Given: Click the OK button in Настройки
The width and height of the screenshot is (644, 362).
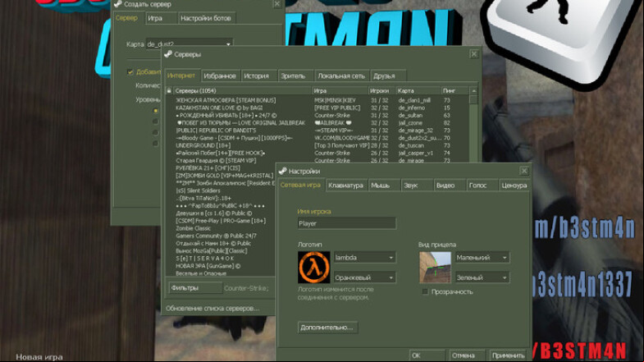Looking at the screenshot, I should (427, 355).
